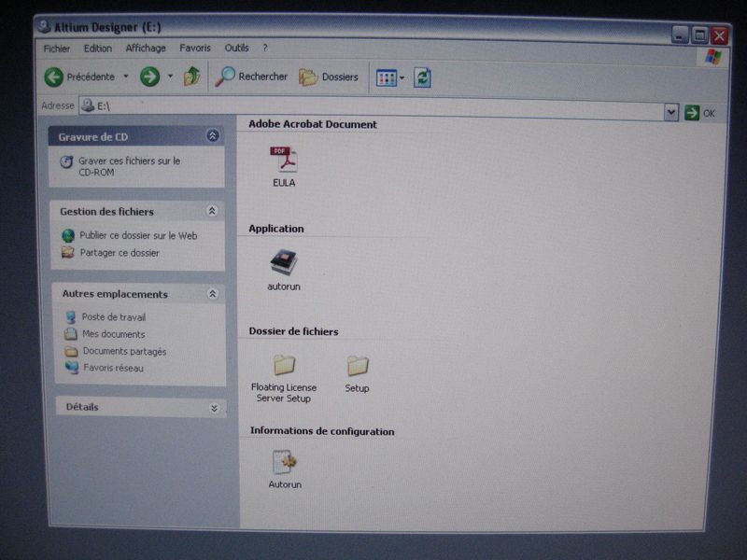Click the OK go button
The height and width of the screenshot is (560, 747).
point(699,113)
